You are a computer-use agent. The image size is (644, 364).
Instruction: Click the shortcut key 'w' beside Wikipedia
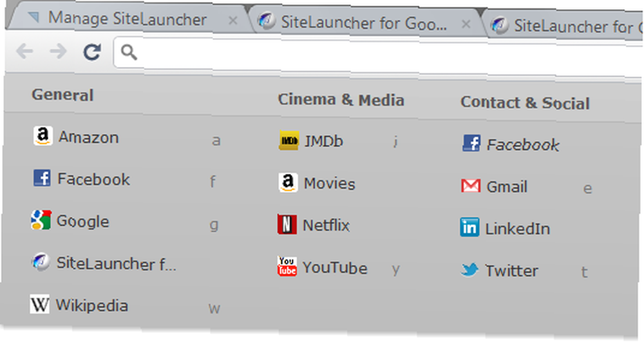point(214,309)
